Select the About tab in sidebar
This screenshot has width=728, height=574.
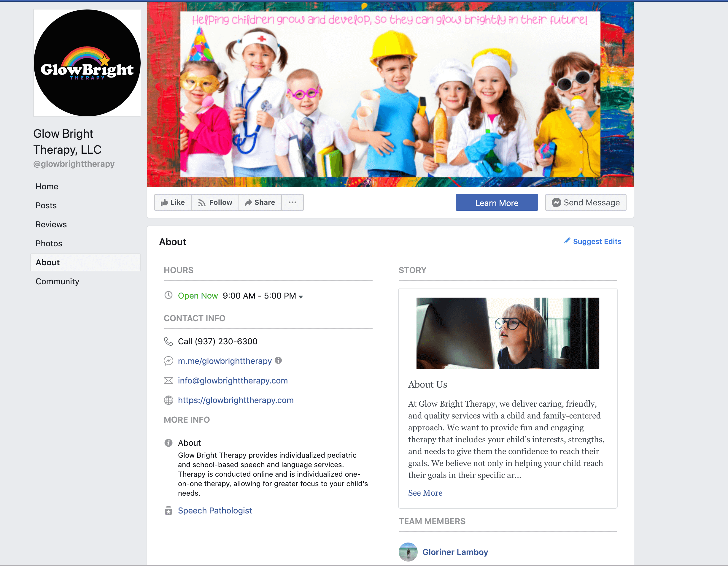tap(85, 262)
